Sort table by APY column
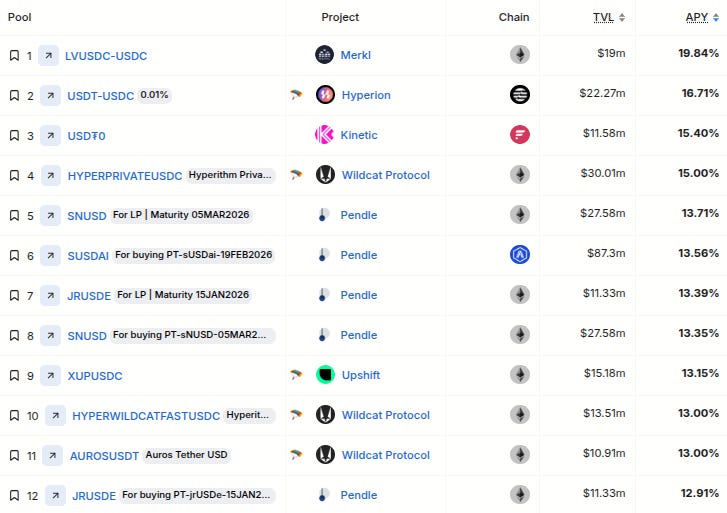 (x=702, y=17)
